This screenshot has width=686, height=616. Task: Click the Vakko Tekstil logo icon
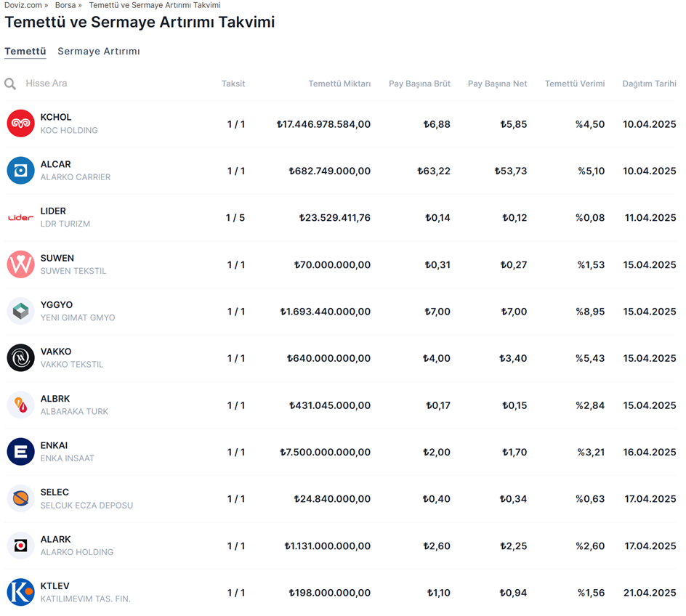(x=20, y=358)
